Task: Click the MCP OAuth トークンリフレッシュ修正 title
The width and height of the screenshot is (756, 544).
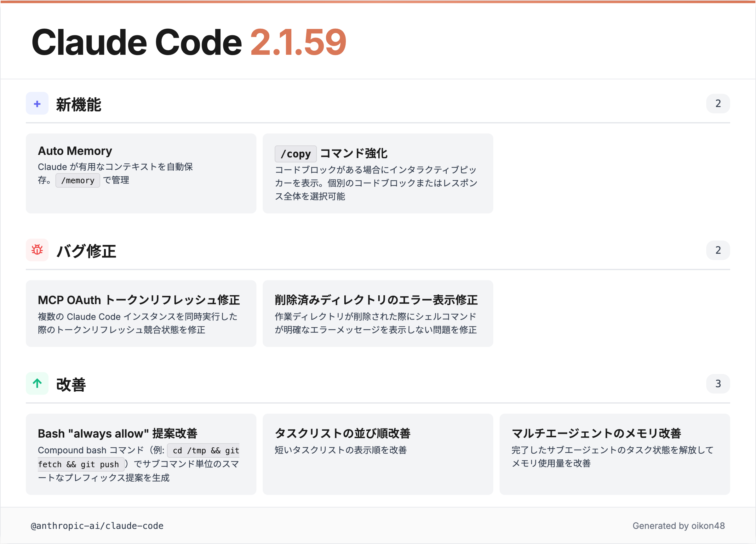Action: 139,300
